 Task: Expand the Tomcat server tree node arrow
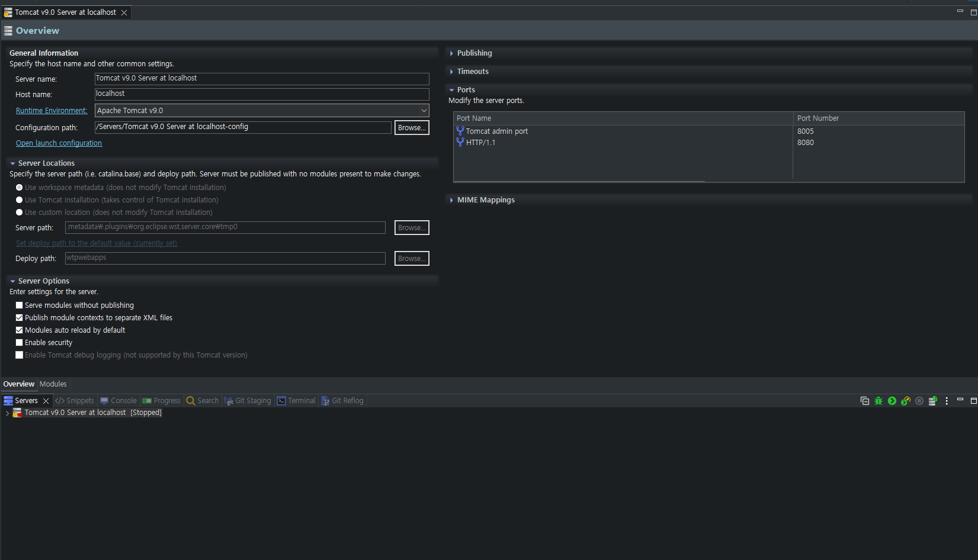pyautogui.click(x=7, y=413)
